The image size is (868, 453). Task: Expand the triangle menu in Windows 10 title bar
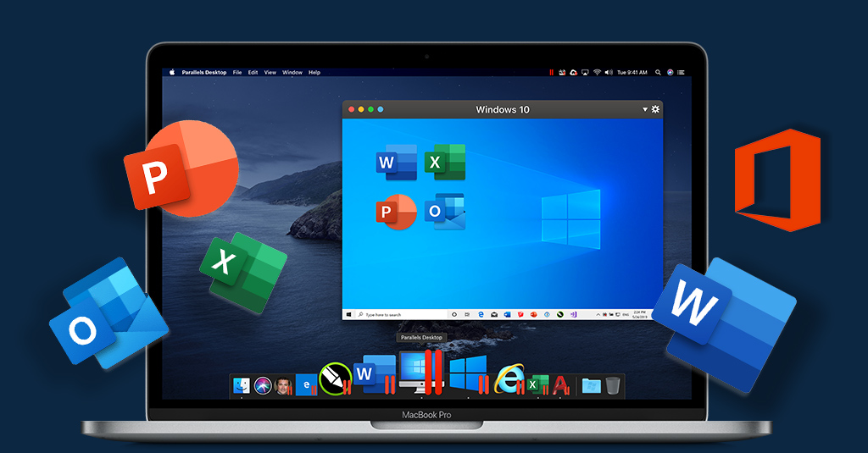(x=645, y=109)
